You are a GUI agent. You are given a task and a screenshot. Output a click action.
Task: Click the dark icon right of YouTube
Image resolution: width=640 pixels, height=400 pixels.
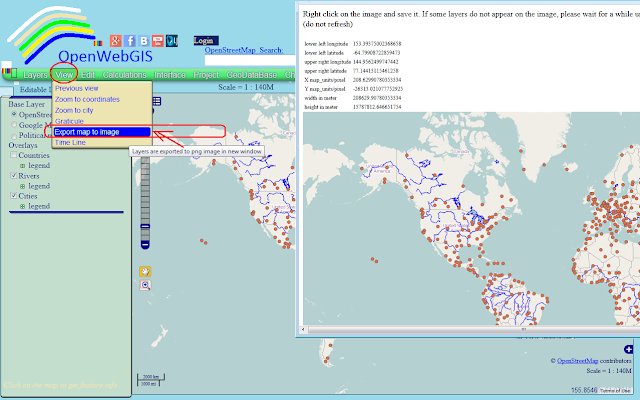coord(172,41)
